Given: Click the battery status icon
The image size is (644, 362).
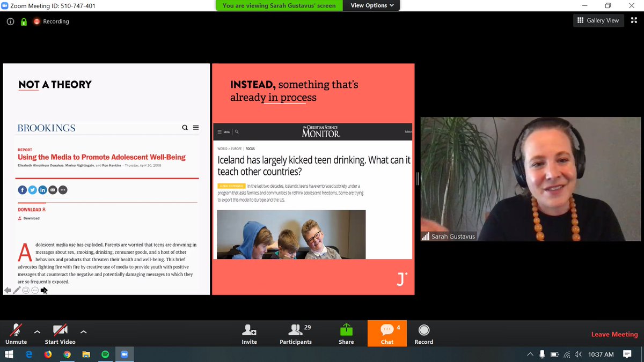Looking at the screenshot, I should point(554,354).
